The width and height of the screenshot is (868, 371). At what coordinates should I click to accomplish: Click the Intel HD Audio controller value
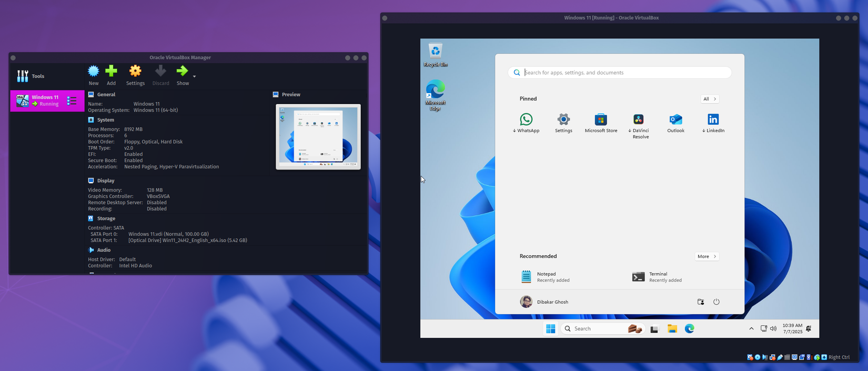pyautogui.click(x=135, y=266)
